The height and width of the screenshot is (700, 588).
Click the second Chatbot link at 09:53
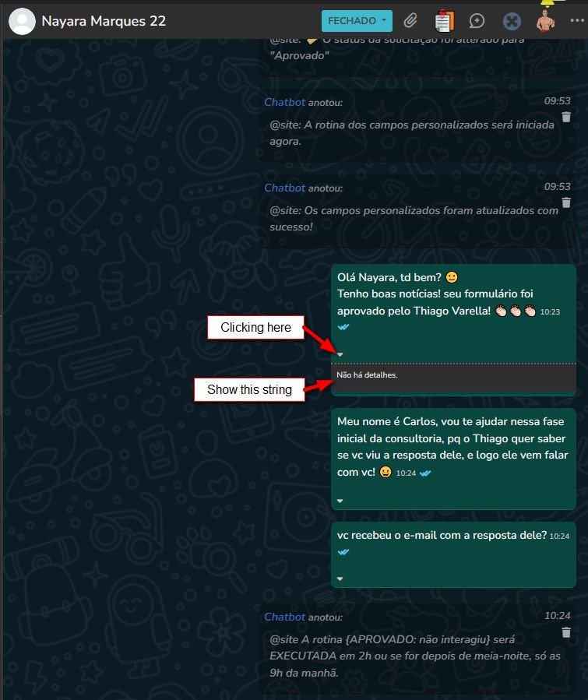(285, 188)
